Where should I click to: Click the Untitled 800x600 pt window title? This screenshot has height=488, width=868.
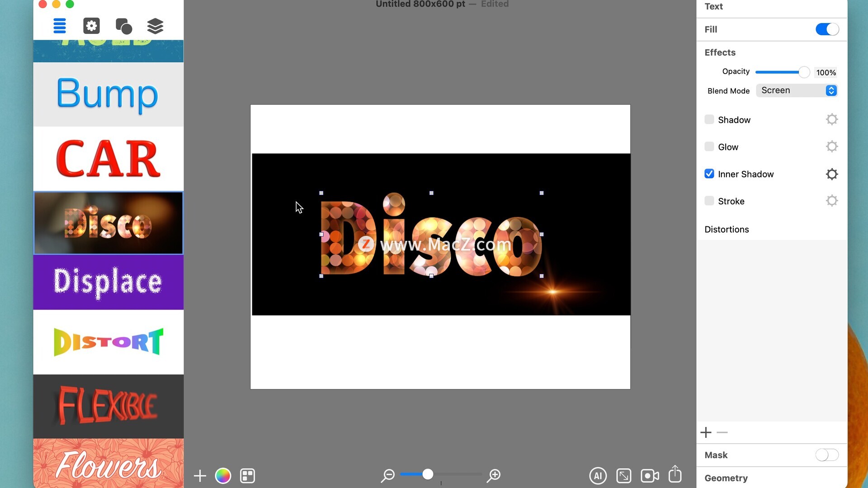[420, 4]
